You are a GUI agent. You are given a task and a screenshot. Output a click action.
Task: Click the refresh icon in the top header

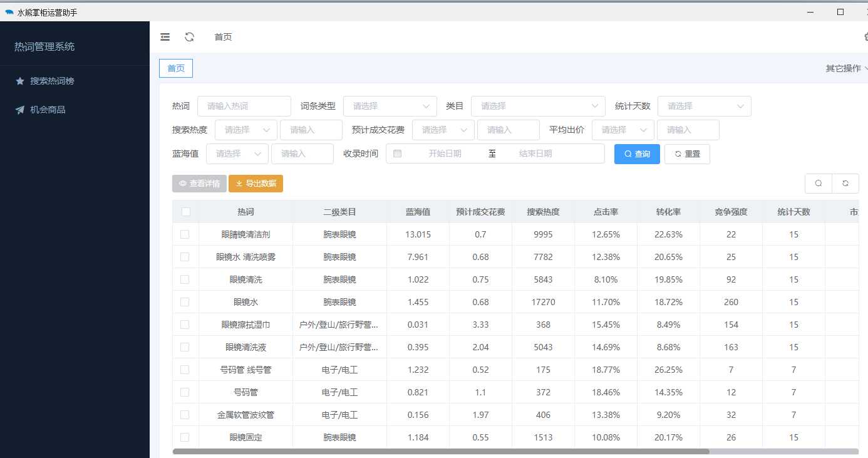189,37
